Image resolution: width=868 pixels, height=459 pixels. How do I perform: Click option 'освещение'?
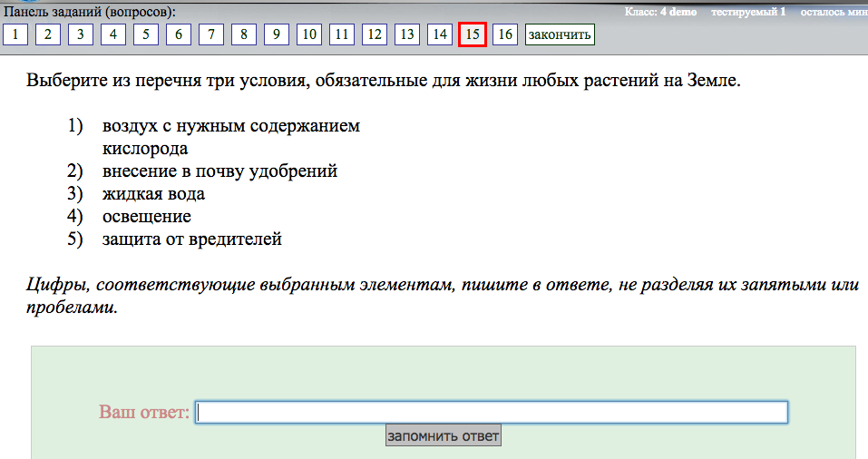pyautogui.click(x=147, y=217)
